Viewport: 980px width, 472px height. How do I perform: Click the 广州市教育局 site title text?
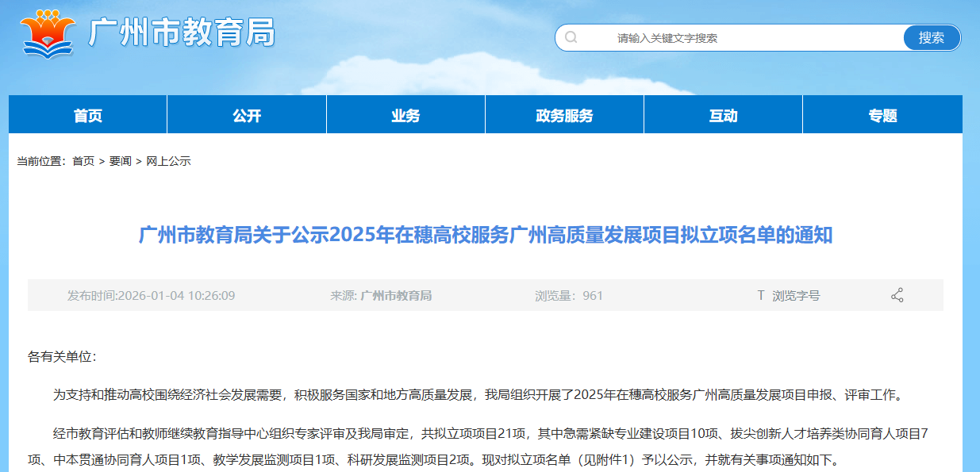[183, 33]
